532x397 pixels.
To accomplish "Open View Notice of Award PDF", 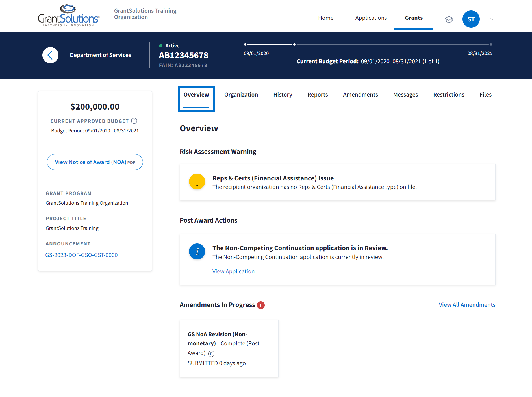I will click(95, 162).
